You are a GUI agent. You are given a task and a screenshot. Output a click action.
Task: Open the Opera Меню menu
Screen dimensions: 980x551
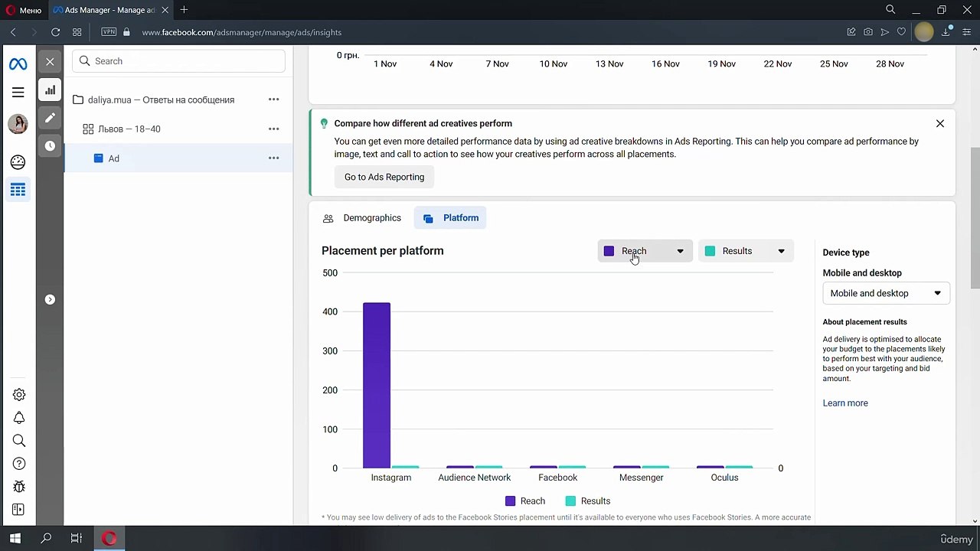24,10
